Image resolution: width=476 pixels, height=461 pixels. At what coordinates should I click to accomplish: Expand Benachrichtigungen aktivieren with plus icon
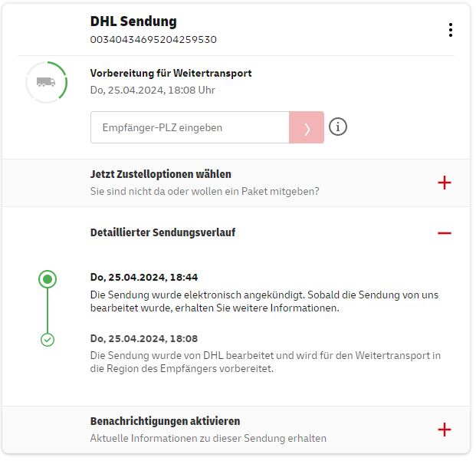click(445, 430)
